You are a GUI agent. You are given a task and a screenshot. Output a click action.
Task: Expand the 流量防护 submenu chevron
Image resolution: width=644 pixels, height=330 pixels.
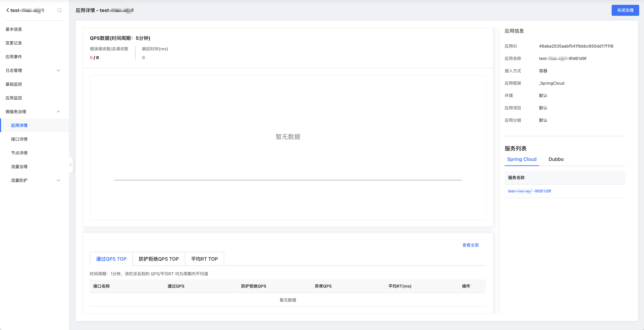[58, 180]
